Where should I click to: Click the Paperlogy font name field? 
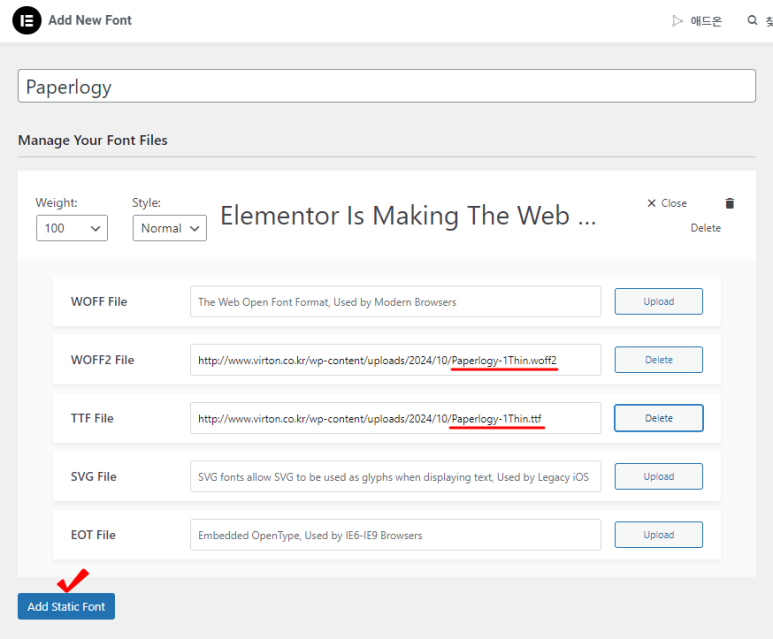pos(386,86)
